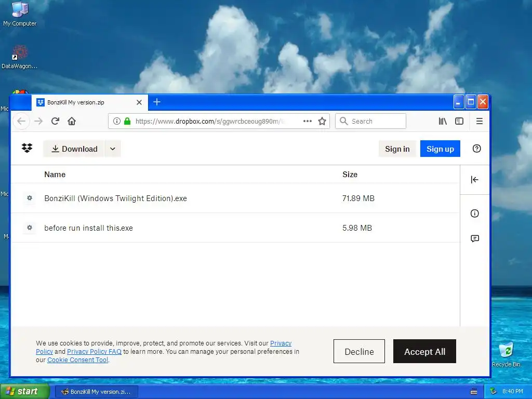Reload the Dropbox page
Image resolution: width=532 pixels, height=399 pixels.
(55, 121)
